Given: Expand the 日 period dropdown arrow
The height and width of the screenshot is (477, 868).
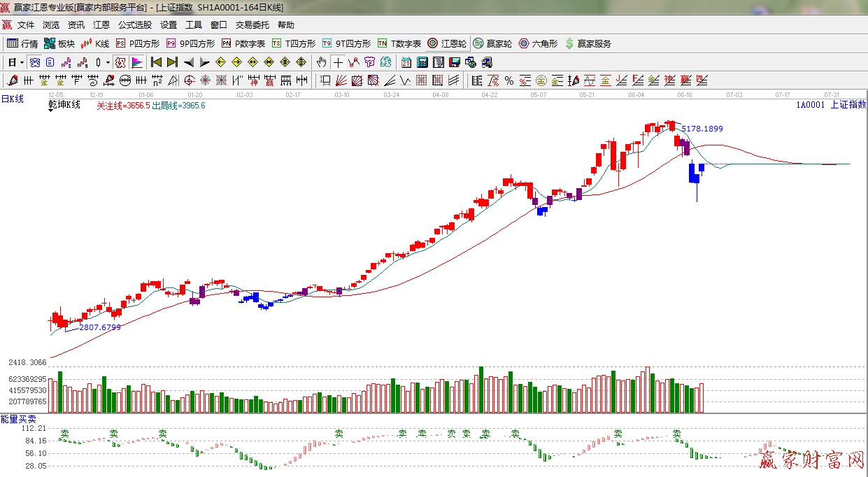Looking at the screenshot, I should point(22,62).
